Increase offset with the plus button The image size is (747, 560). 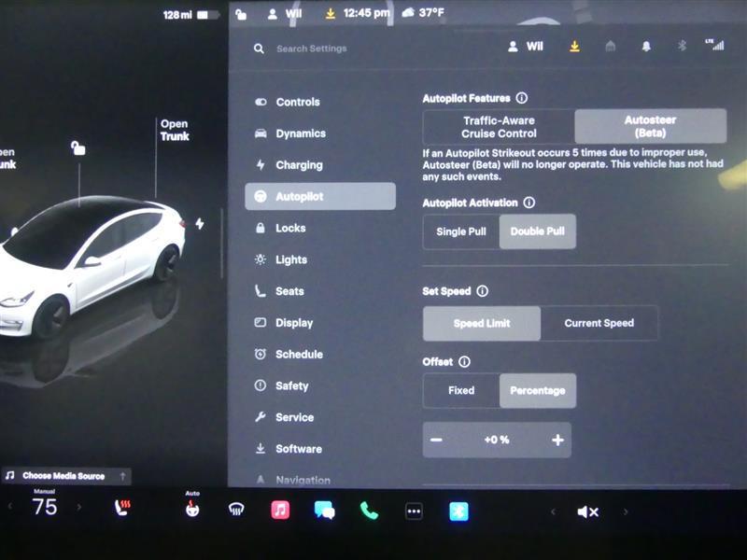click(557, 439)
